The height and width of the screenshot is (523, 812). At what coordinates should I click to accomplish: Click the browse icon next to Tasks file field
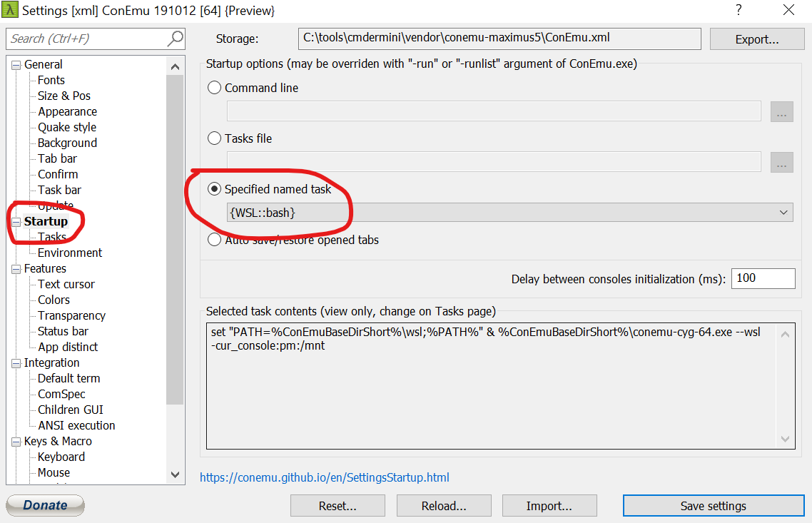(x=781, y=162)
